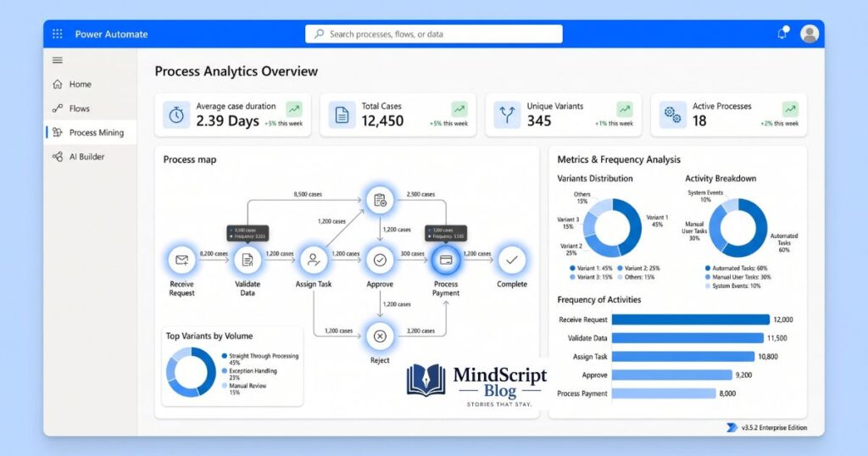Click the Validate Data frequency bar
The width and height of the screenshot is (868, 456).
[687, 337]
